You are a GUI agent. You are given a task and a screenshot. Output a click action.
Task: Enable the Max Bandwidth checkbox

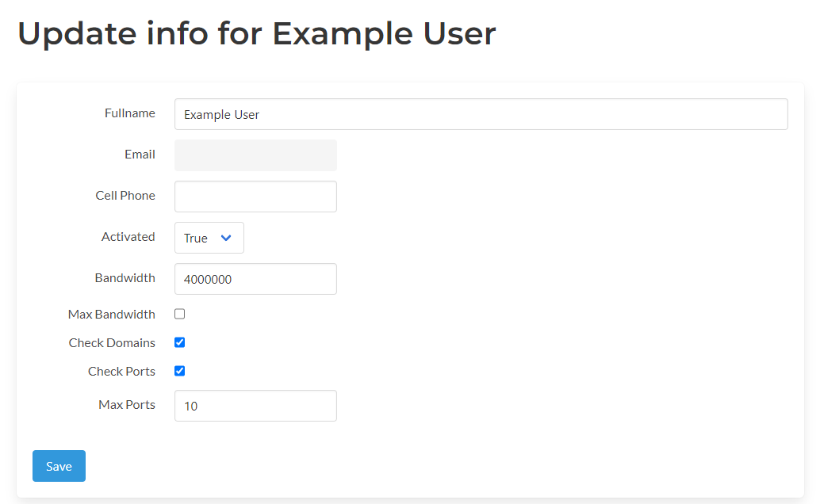click(179, 313)
